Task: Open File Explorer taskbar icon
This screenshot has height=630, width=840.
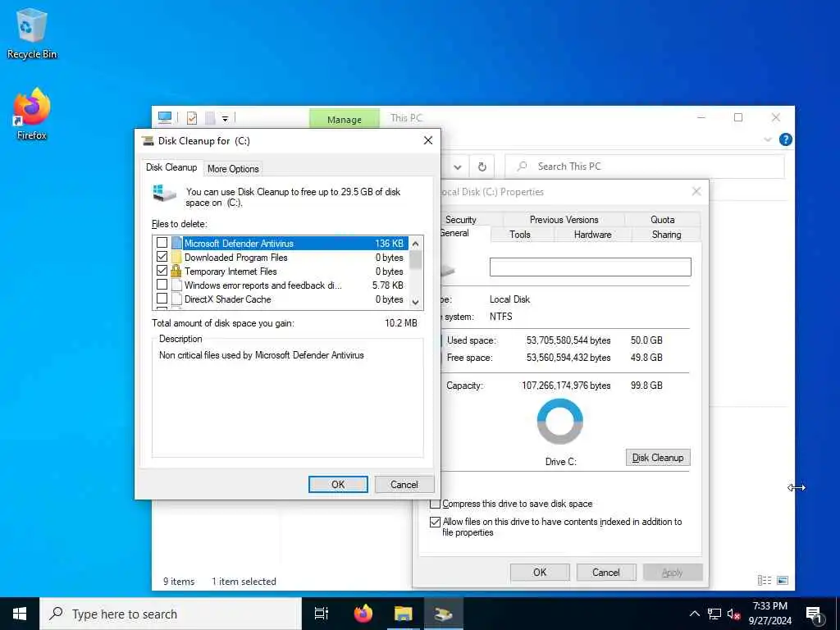Action: [x=403, y=614]
